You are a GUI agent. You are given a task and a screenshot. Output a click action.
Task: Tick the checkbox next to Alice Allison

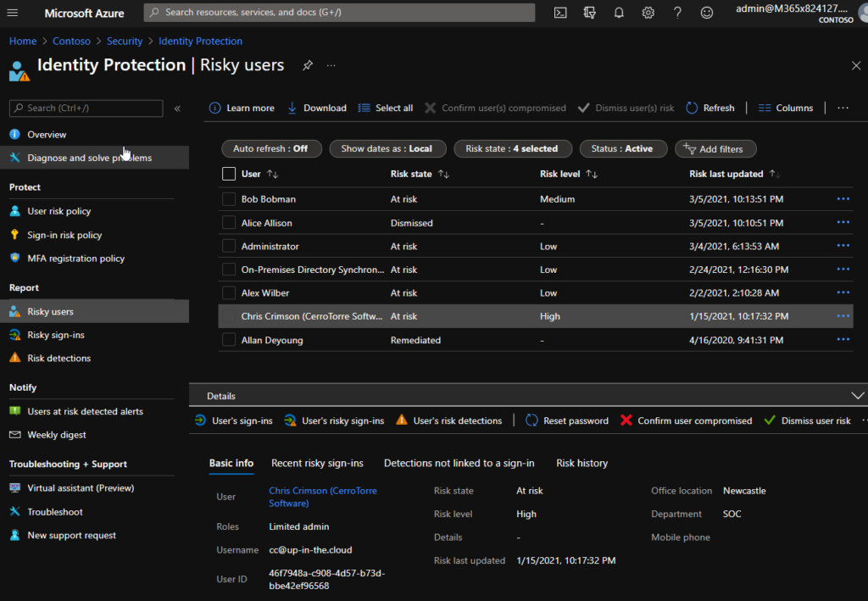click(228, 223)
